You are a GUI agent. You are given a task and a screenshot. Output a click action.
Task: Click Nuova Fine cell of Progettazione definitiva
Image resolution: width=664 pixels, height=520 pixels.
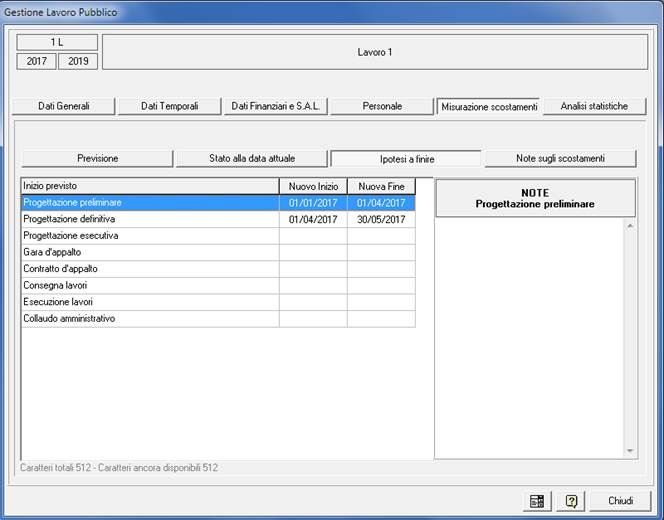[x=381, y=219]
